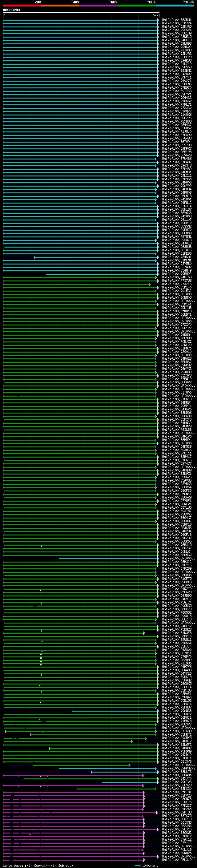
Task: Open hit UniRef100_A8WEL5
Action: pos(177,37)
